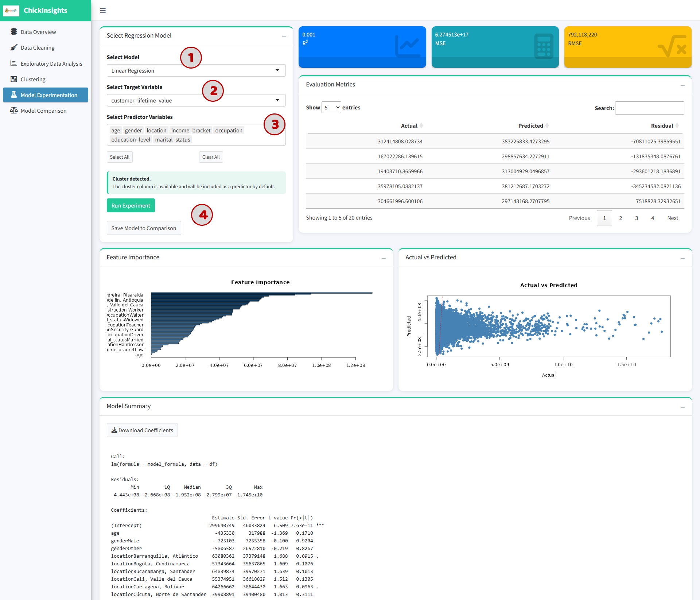Image resolution: width=700 pixels, height=600 pixels.
Task: Click the Run Experiment button
Action: (x=131, y=205)
